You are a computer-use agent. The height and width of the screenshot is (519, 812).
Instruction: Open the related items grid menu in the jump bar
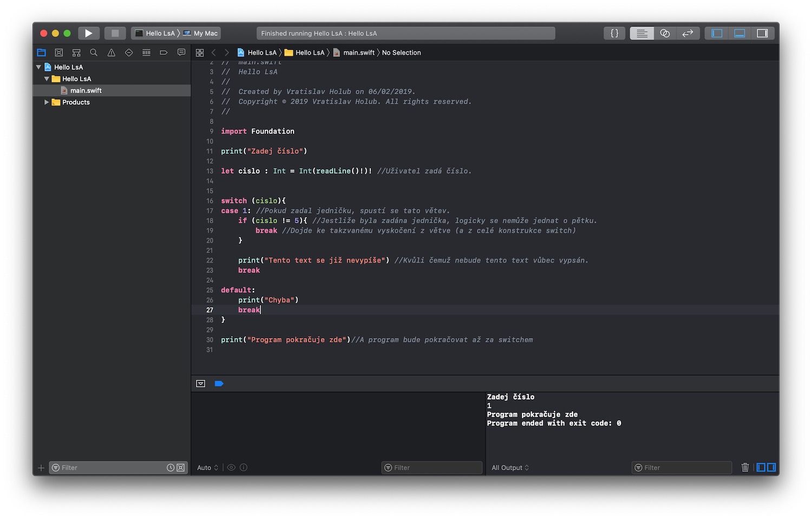(x=200, y=53)
